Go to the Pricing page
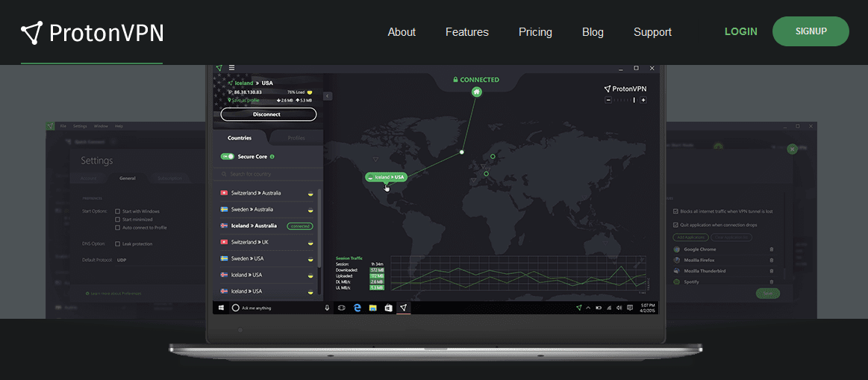The image size is (868, 380). tap(534, 32)
